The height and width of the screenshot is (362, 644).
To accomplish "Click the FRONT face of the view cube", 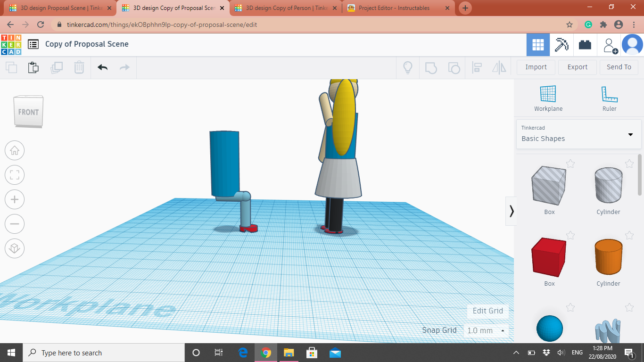I will (x=28, y=112).
